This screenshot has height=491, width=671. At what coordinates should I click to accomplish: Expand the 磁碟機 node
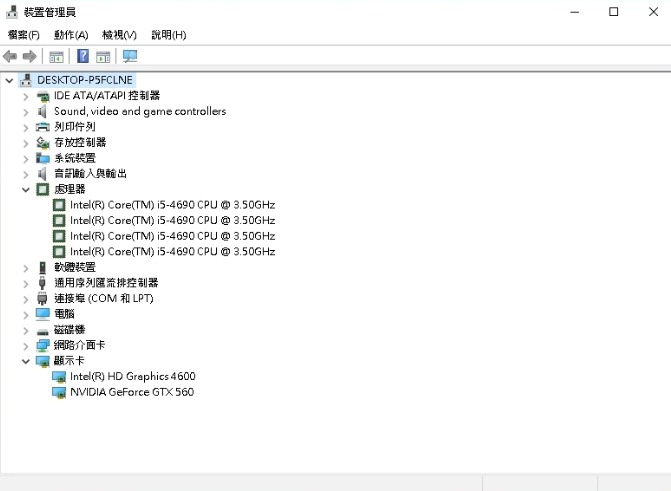(x=26, y=330)
